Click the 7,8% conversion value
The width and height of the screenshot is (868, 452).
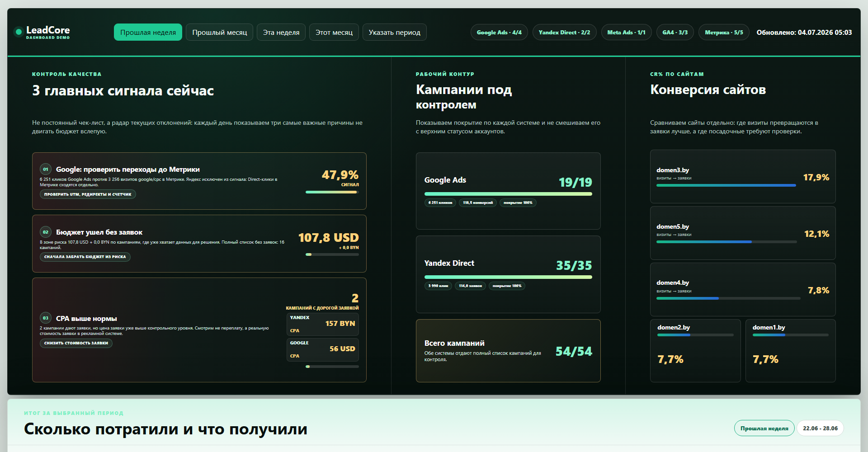[818, 290]
